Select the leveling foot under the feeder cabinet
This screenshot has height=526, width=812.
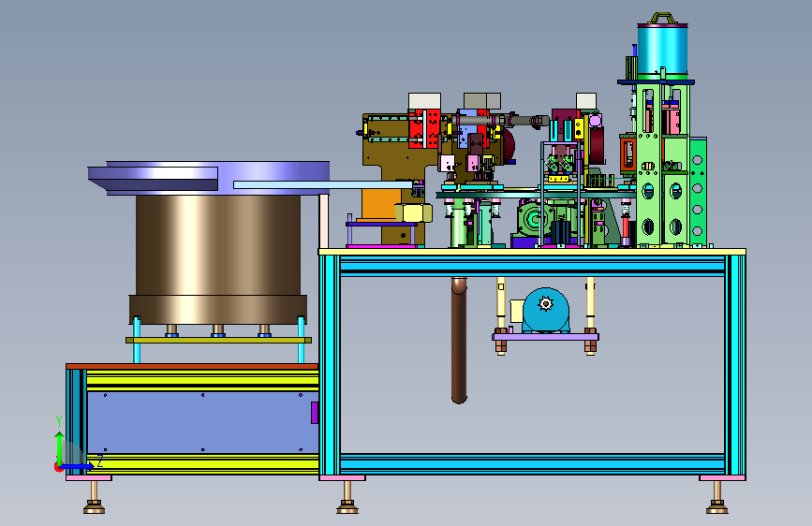(94, 500)
